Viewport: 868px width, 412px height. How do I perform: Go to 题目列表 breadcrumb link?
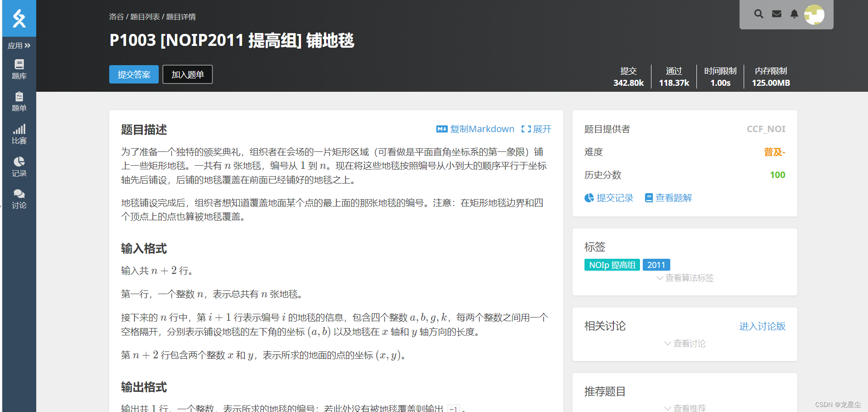(145, 17)
